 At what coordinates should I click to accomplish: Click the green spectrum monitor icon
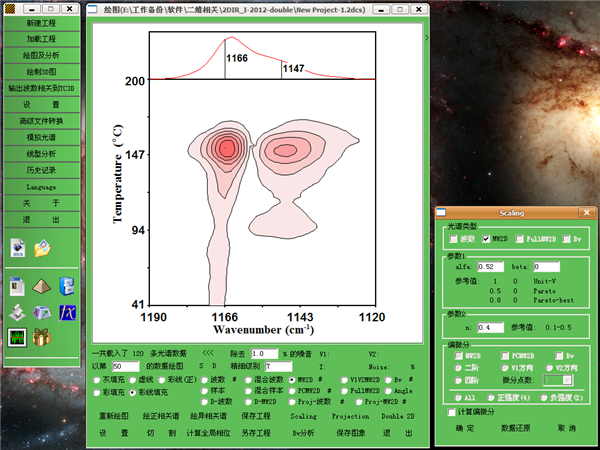tap(17, 338)
